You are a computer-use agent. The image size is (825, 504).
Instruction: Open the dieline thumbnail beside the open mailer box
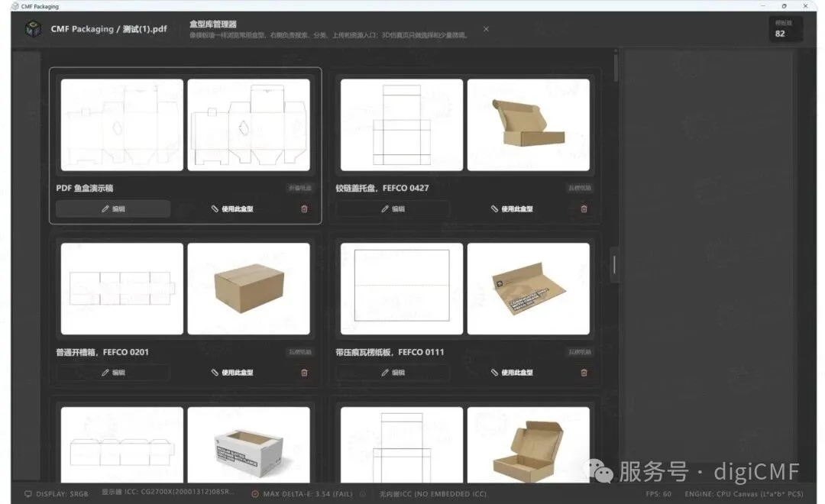click(x=402, y=444)
